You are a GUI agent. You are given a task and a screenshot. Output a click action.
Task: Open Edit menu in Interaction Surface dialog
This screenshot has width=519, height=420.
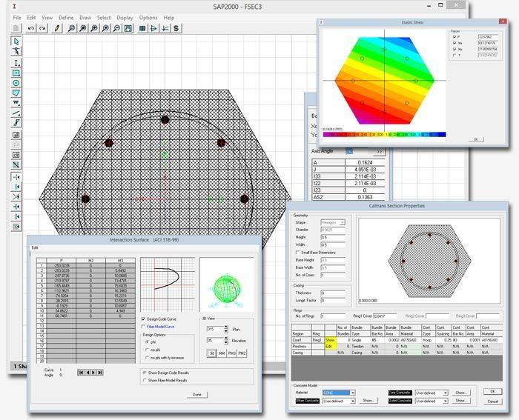click(x=35, y=247)
